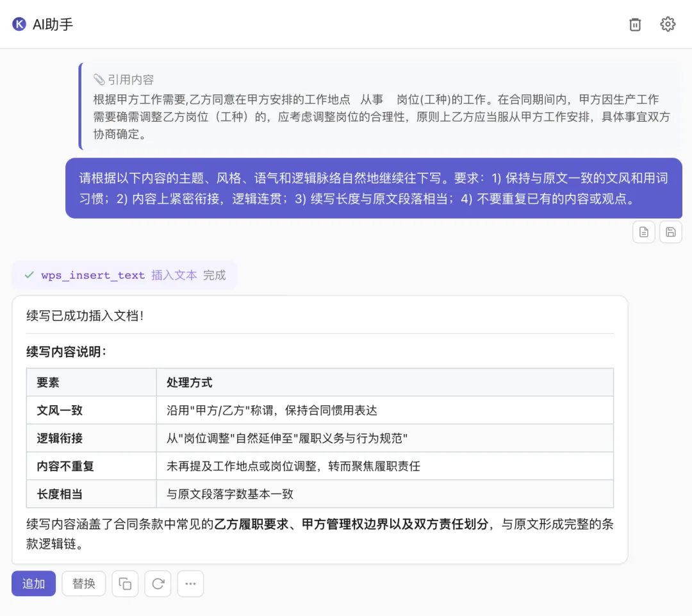The height and width of the screenshot is (616, 692).
Task: Click the 替换 button
Action: 83,584
